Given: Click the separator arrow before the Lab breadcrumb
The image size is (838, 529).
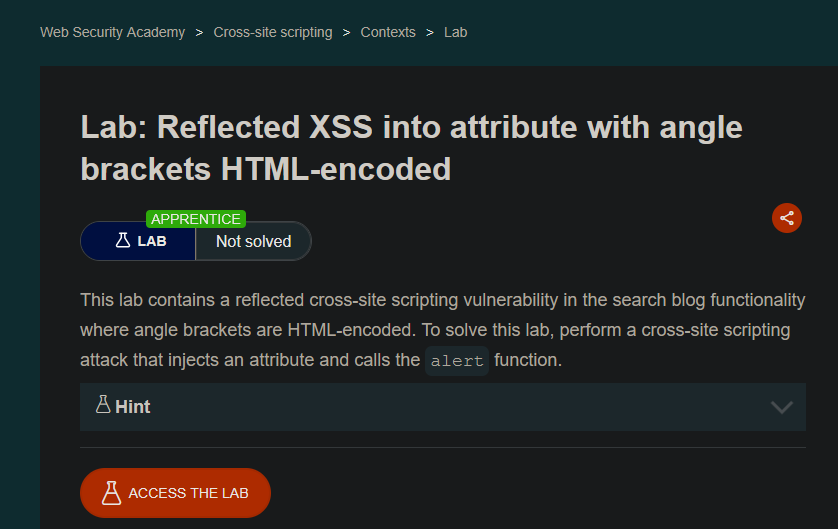Looking at the screenshot, I should [430, 33].
